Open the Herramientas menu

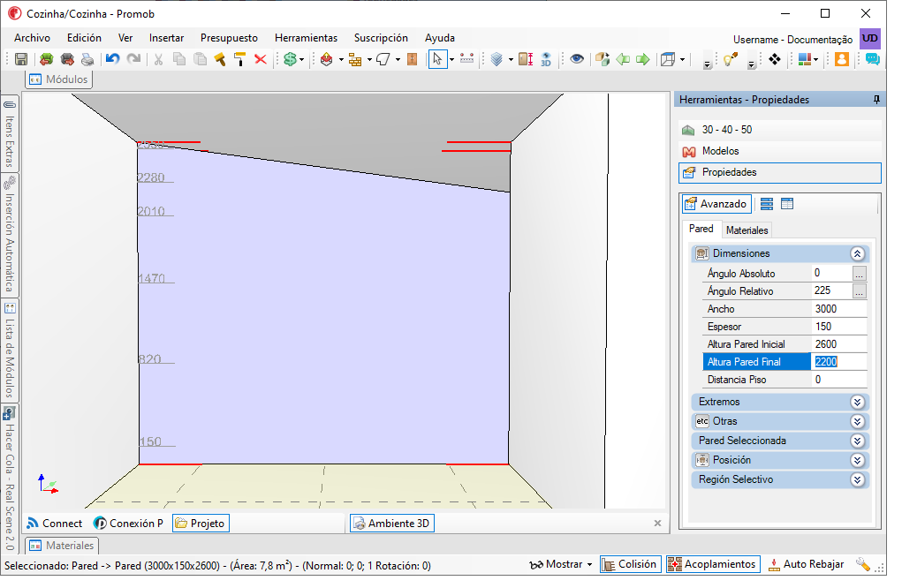(306, 38)
